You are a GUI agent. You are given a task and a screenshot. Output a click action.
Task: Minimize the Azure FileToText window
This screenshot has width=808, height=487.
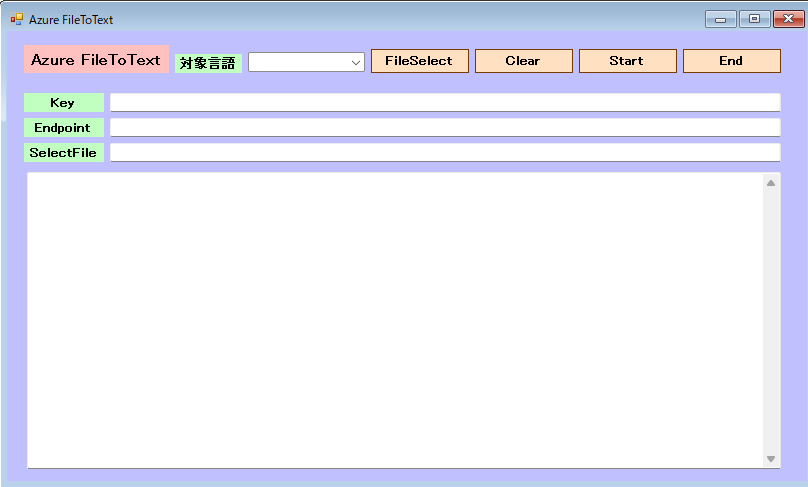(x=720, y=19)
